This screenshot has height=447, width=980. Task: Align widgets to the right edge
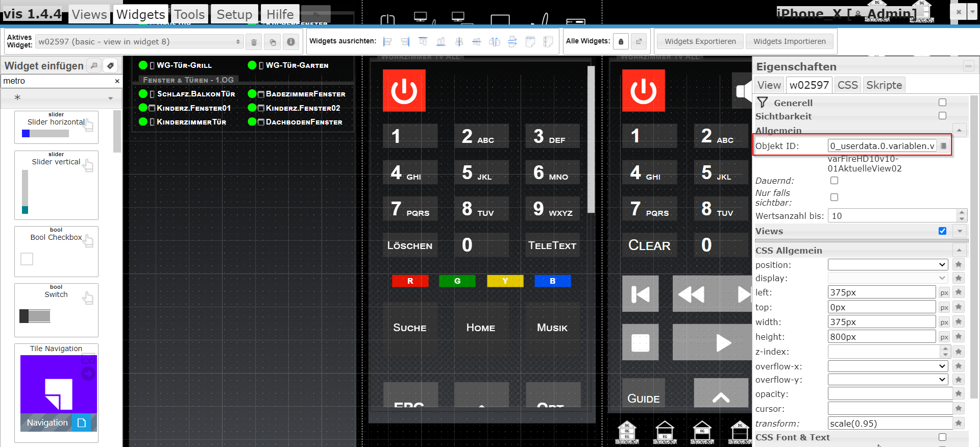tap(405, 42)
